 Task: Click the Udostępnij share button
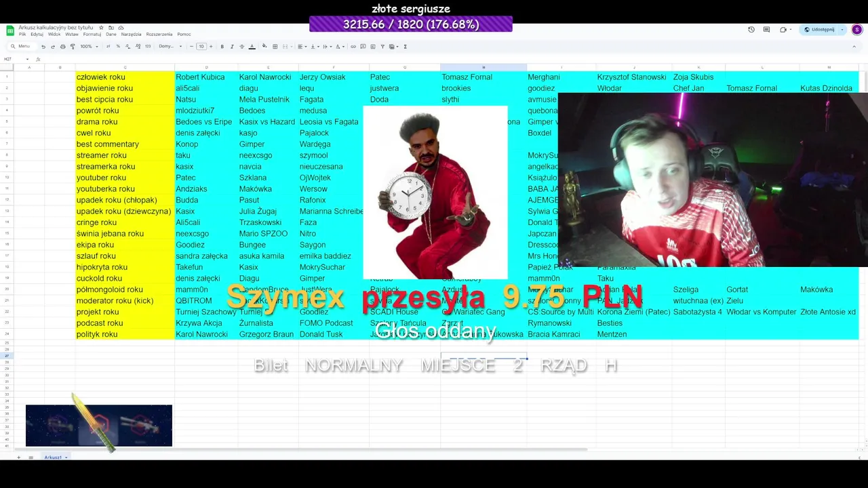(x=819, y=30)
